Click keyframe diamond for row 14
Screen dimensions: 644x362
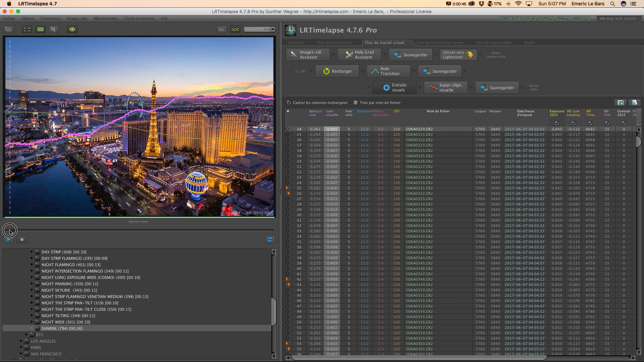288,129
